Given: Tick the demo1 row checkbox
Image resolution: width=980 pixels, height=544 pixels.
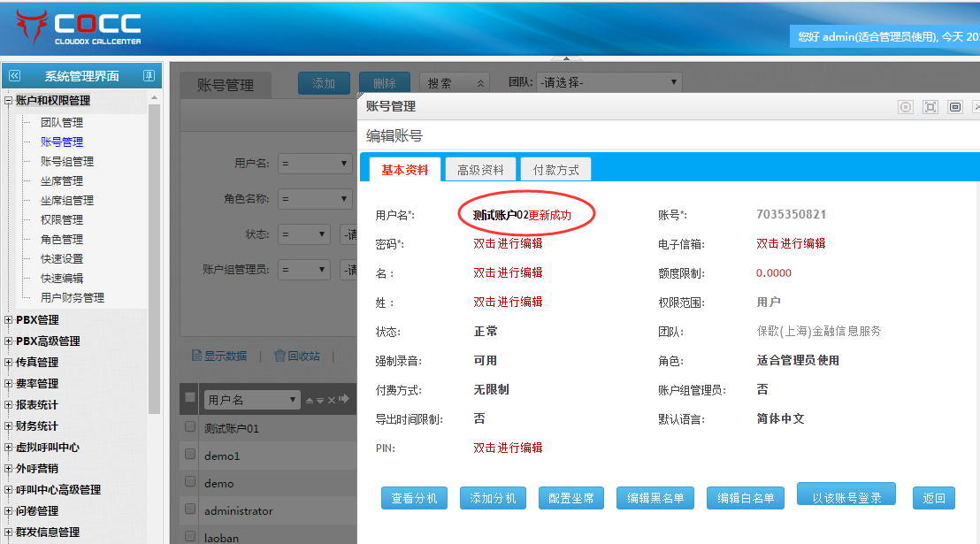Looking at the screenshot, I should 190,455.
